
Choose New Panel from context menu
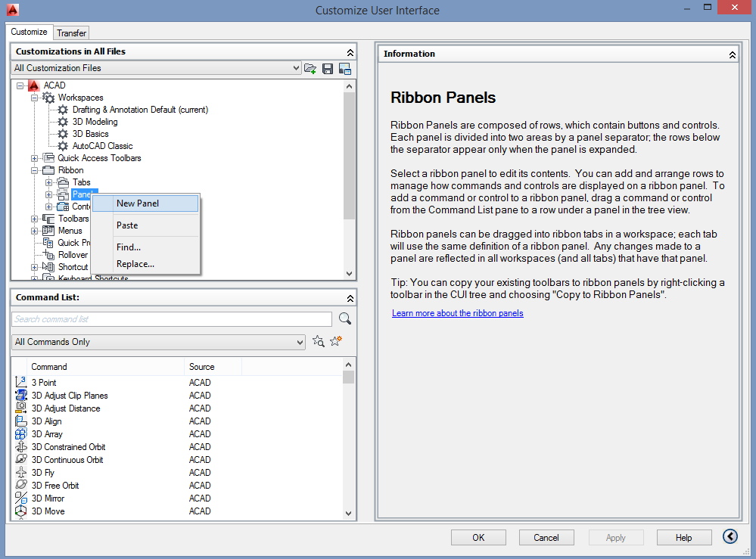click(138, 203)
